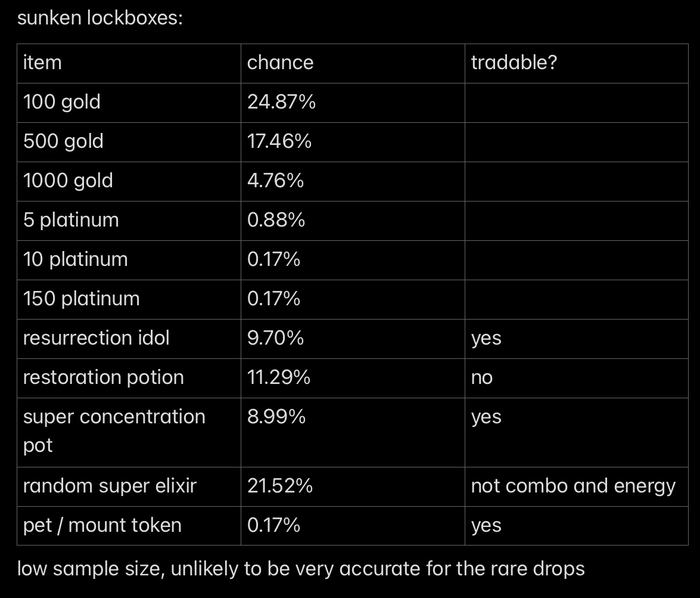Click the "chance" column header
This screenshot has width=700, height=598.
click(x=280, y=63)
